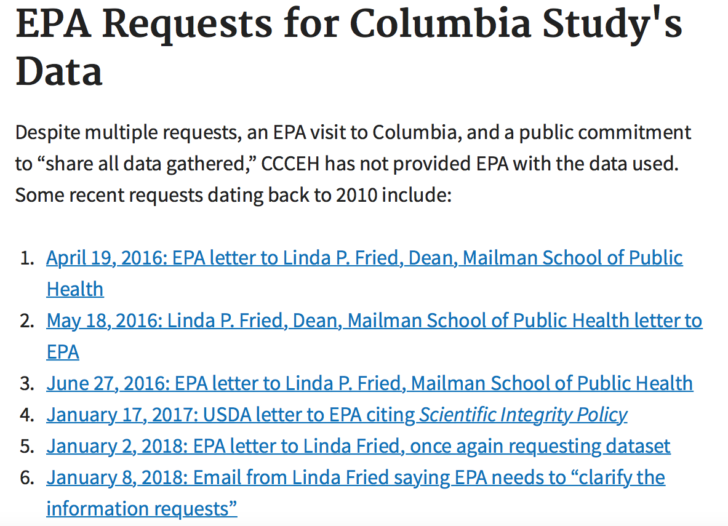Click list number 4 marker
Viewport: 728px width, 526px height.
pos(27,415)
